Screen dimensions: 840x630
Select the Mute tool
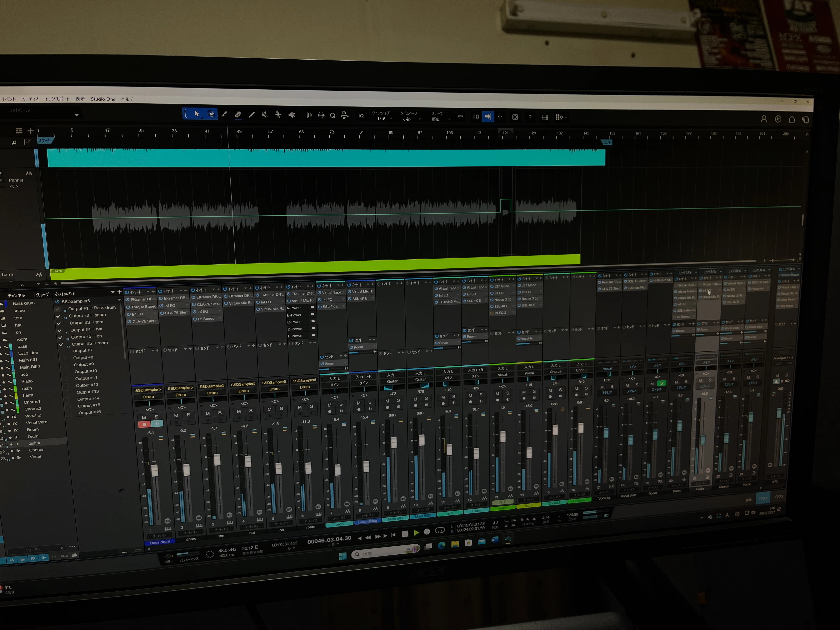click(x=265, y=115)
